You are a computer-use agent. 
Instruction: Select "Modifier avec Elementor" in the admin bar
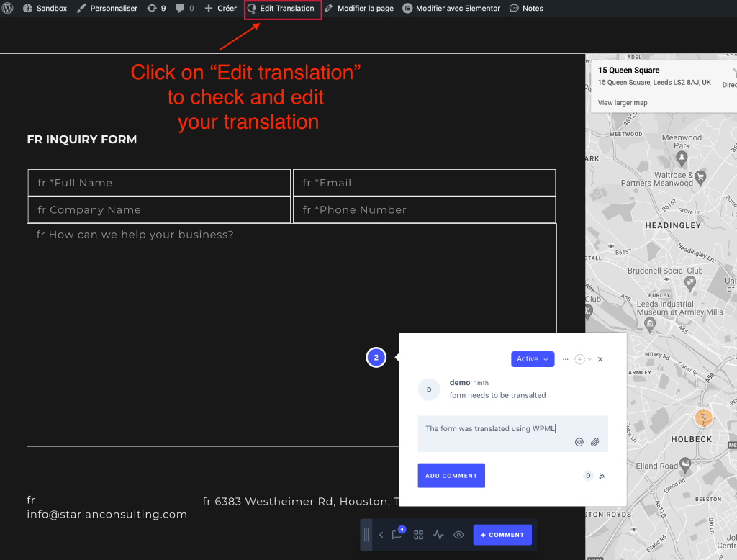(451, 8)
